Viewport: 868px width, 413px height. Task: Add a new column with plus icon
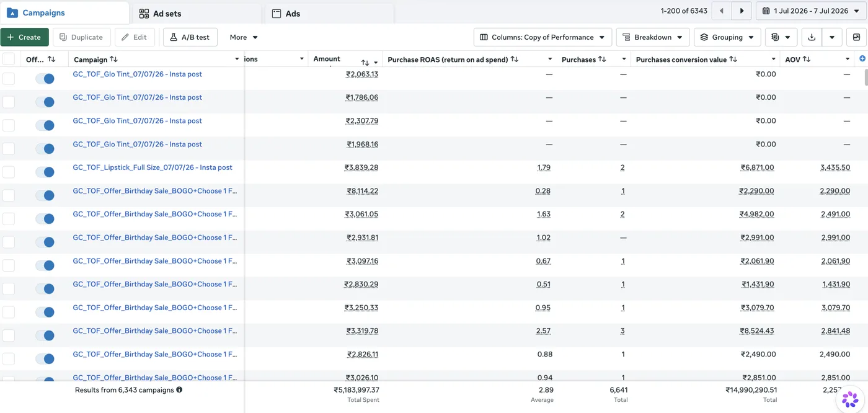(862, 59)
